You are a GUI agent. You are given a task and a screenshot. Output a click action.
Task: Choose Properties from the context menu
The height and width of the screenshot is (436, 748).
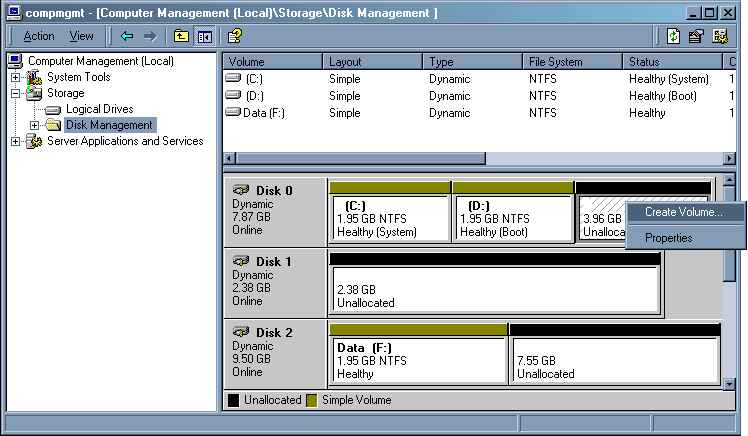point(685,238)
